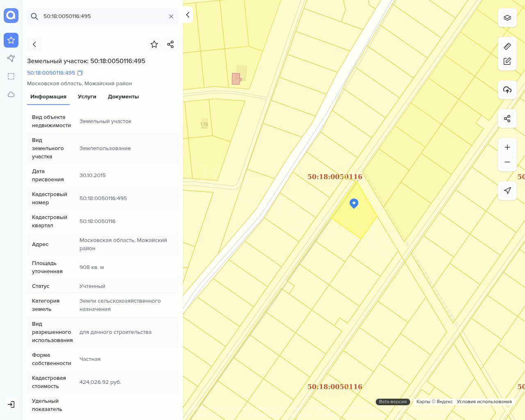Open the map layers panel

[507, 18]
